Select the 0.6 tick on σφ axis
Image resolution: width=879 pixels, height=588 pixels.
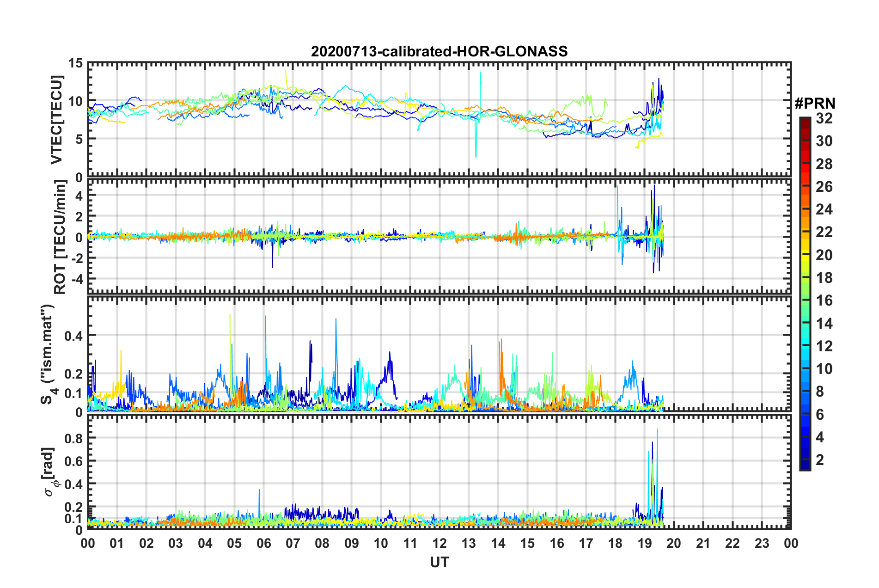click(x=73, y=461)
